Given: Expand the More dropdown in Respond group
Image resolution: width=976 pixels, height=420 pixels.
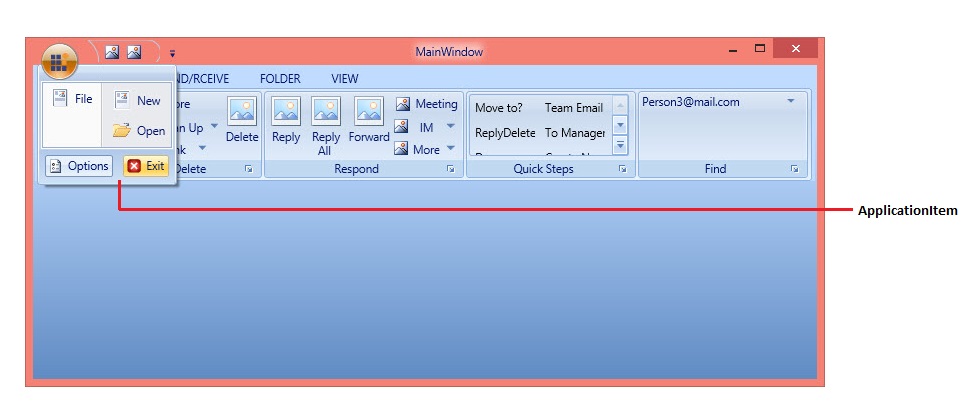Looking at the screenshot, I should [x=450, y=150].
